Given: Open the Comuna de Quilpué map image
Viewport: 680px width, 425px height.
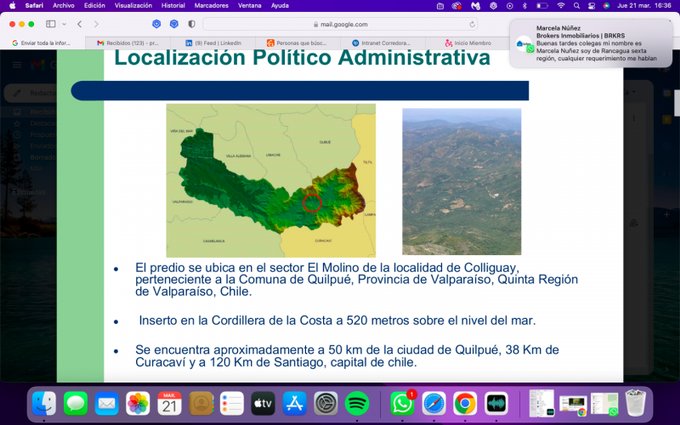Looking at the screenshot, I should point(271,180).
